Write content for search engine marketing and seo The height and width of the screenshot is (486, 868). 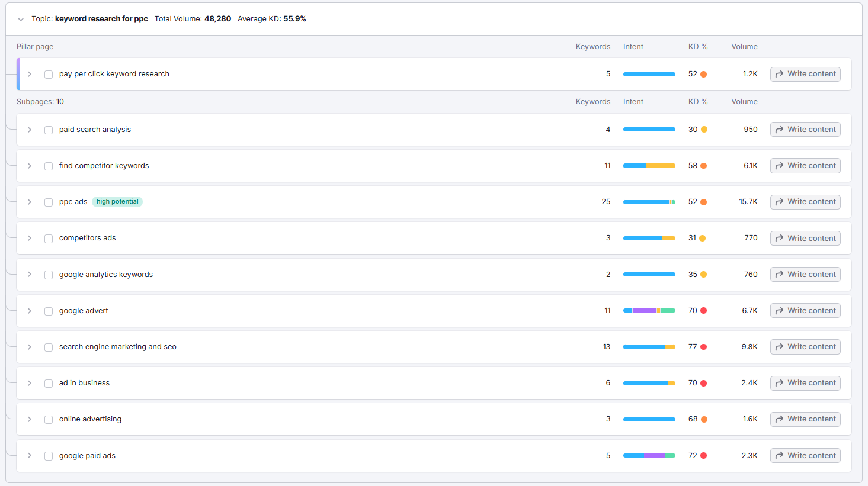805,347
